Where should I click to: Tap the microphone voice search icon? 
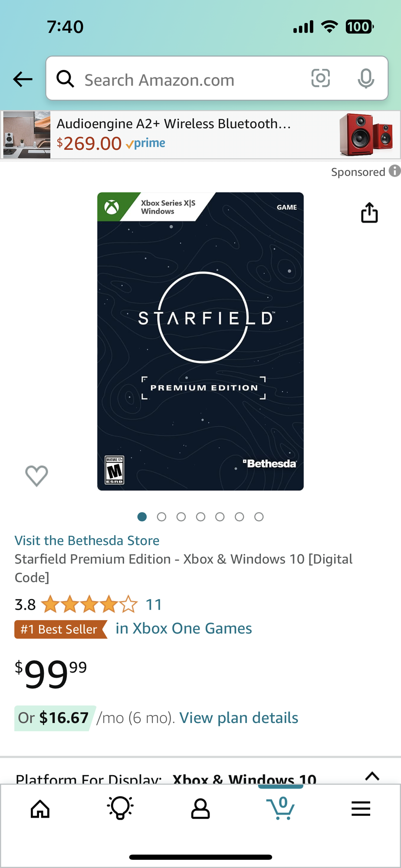pyautogui.click(x=366, y=79)
